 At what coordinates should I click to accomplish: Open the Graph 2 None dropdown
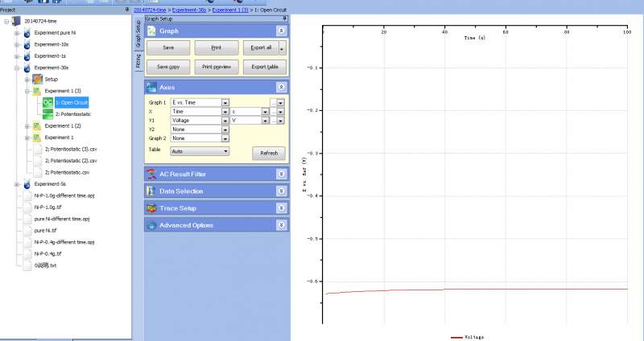click(225, 138)
